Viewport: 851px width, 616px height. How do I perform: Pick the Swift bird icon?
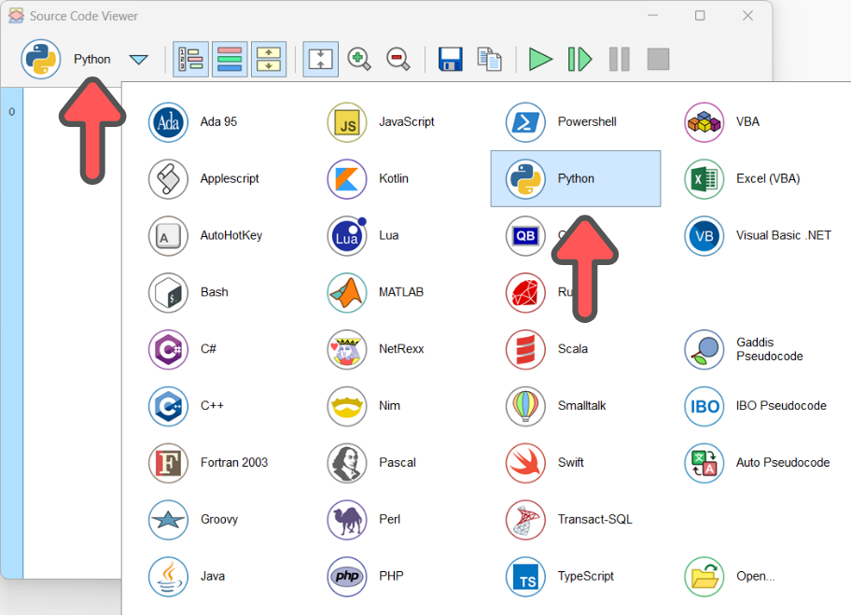(x=525, y=463)
